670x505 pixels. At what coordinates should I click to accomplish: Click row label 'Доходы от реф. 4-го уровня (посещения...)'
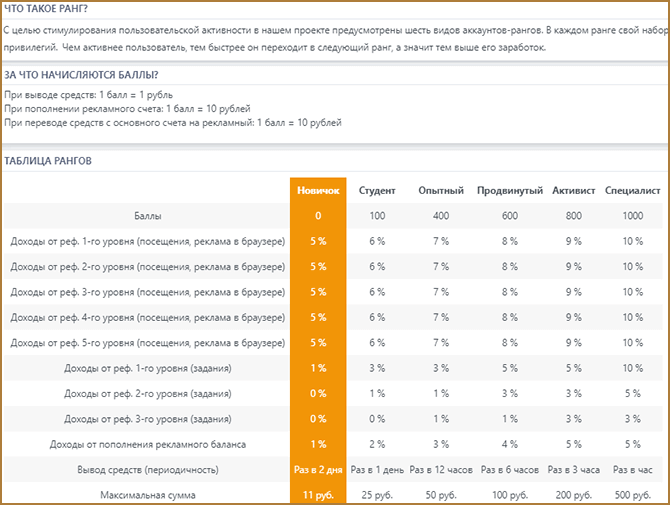click(x=147, y=317)
